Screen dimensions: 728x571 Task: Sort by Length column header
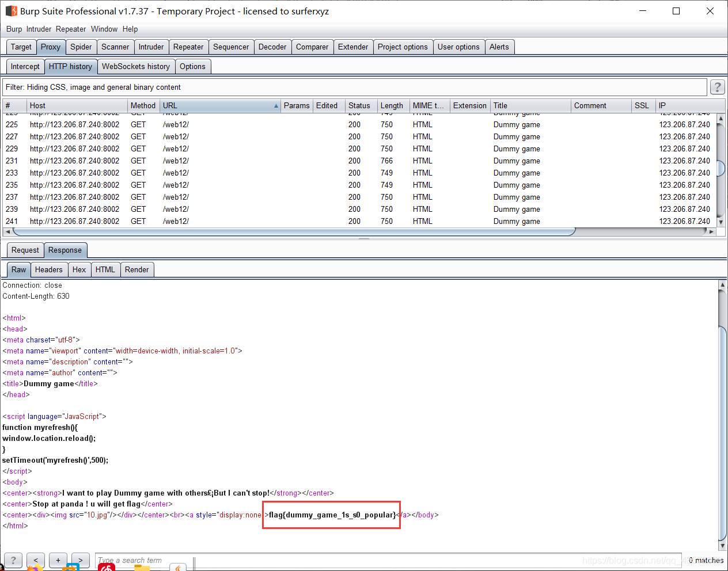click(x=393, y=106)
